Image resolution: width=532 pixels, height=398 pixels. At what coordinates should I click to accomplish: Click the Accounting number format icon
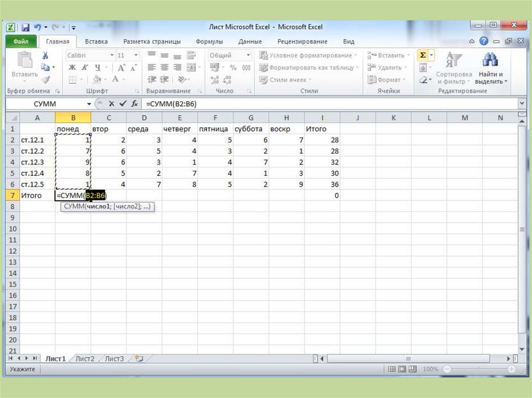coord(215,67)
